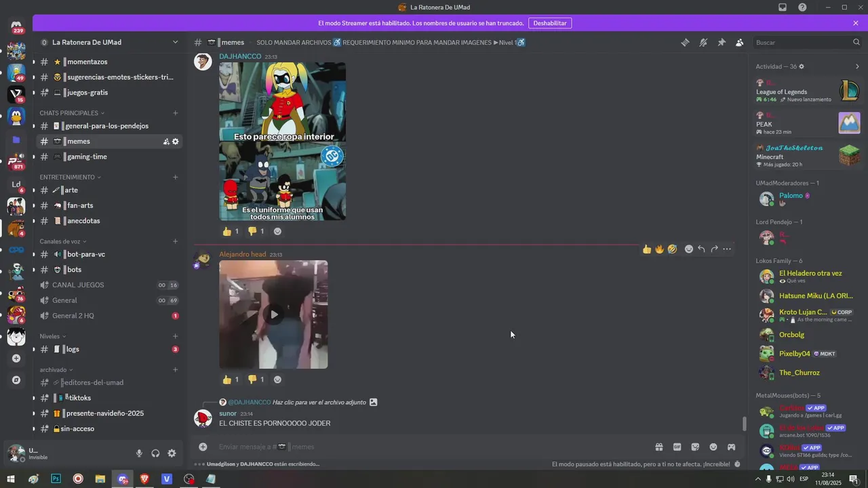Open more options ellipsis on hovered message
The image size is (868, 488).
727,249
